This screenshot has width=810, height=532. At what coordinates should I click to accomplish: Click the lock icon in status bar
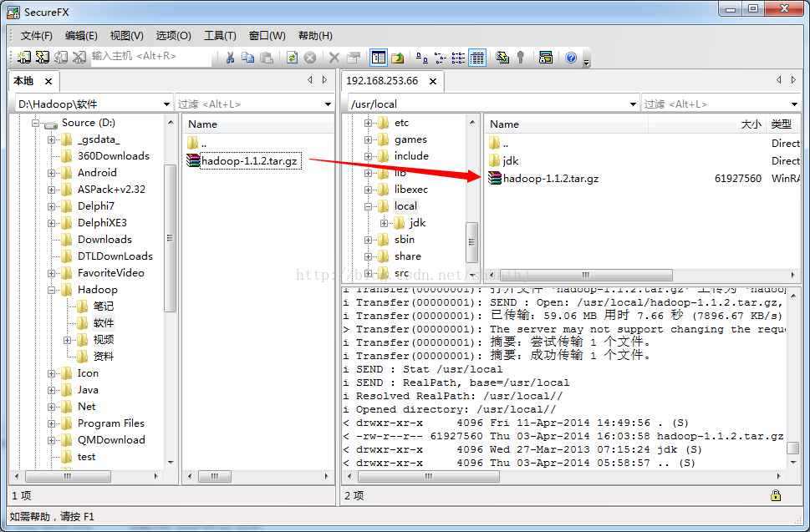776,495
